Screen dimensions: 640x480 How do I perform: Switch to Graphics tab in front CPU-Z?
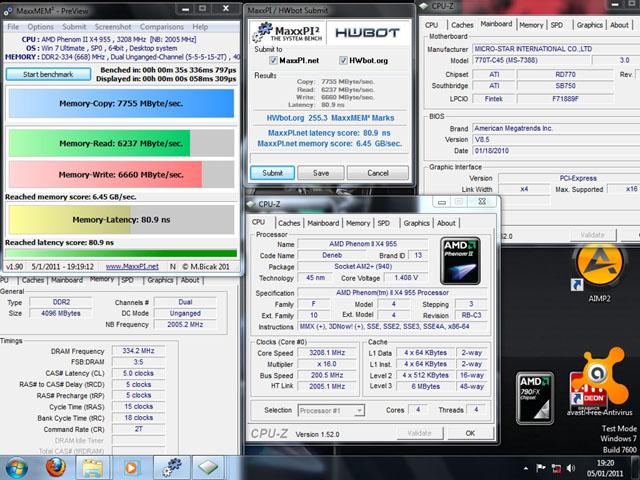pos(416,223)
